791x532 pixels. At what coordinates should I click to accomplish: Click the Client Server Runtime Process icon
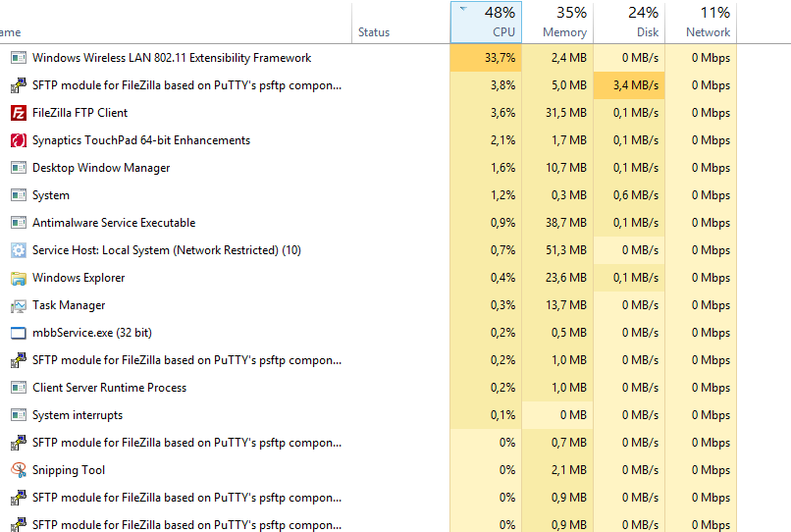point(19,388)
